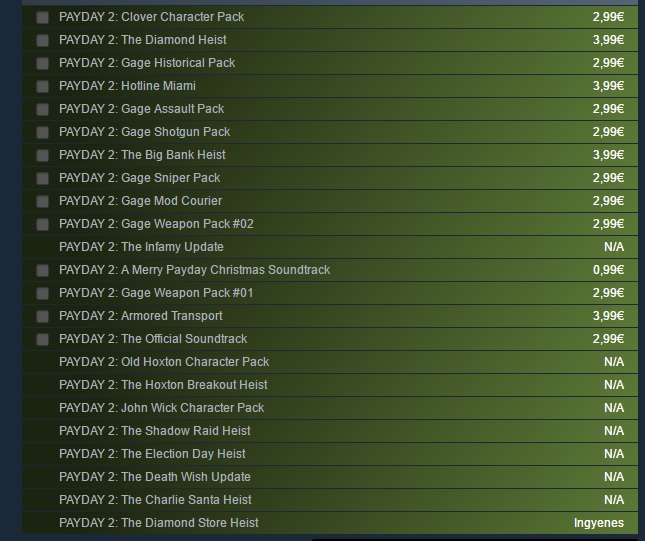645x541 pixels.
Task: Open PAYDAY 2: Gage Weapon Pack #02 entry
Action: point(156,224)
